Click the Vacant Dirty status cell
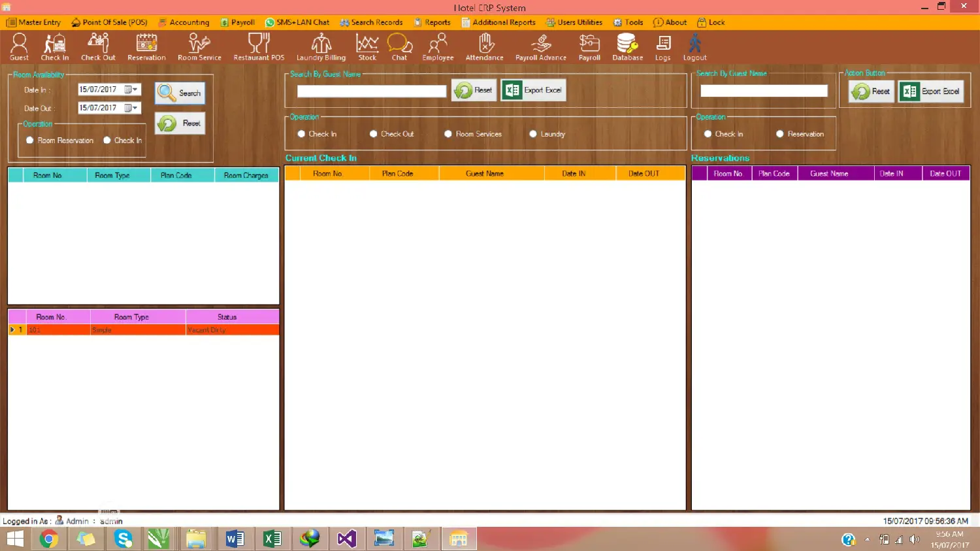 (x=233, y=330)
